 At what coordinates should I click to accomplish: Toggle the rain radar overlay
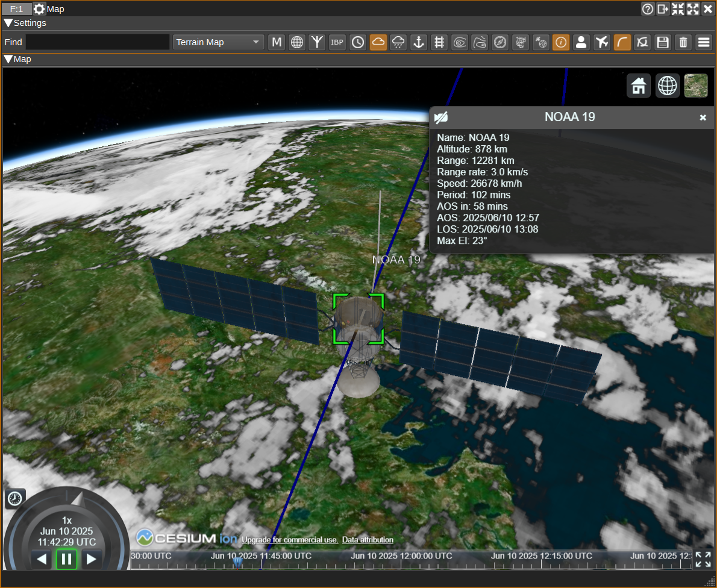[x=398, y=42]
